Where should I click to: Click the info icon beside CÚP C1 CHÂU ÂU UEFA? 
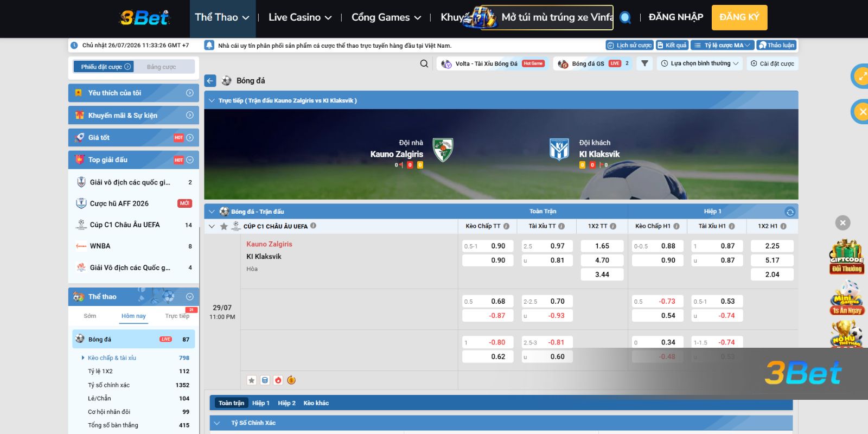tap(313, 226)
